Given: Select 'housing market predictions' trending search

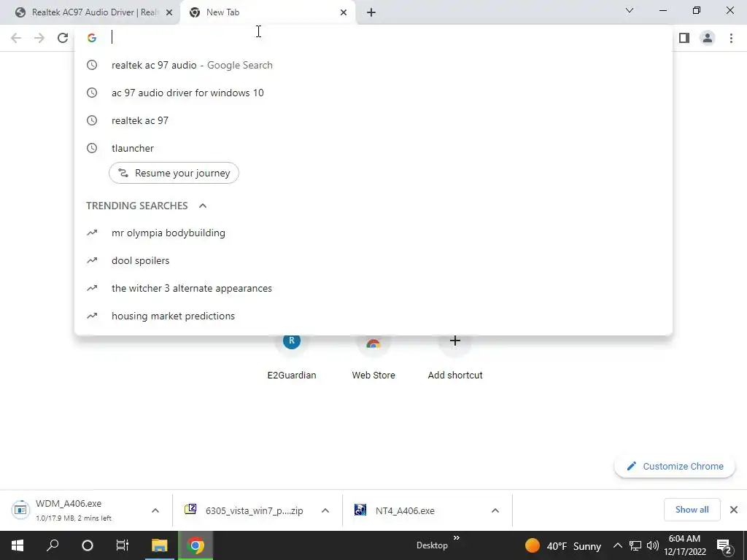Looking at the screenshot, I should (373, 316).
